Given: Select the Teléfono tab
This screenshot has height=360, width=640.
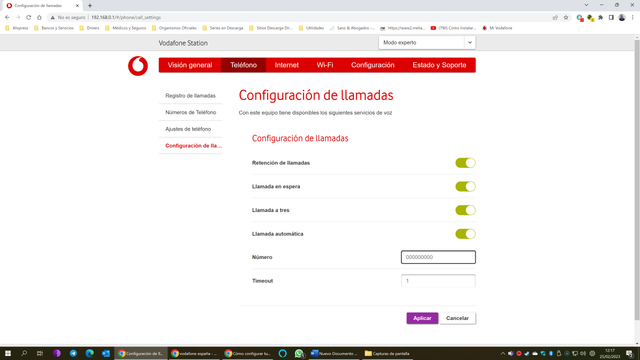Looking at the screenshot, I should tap(243, 65).
